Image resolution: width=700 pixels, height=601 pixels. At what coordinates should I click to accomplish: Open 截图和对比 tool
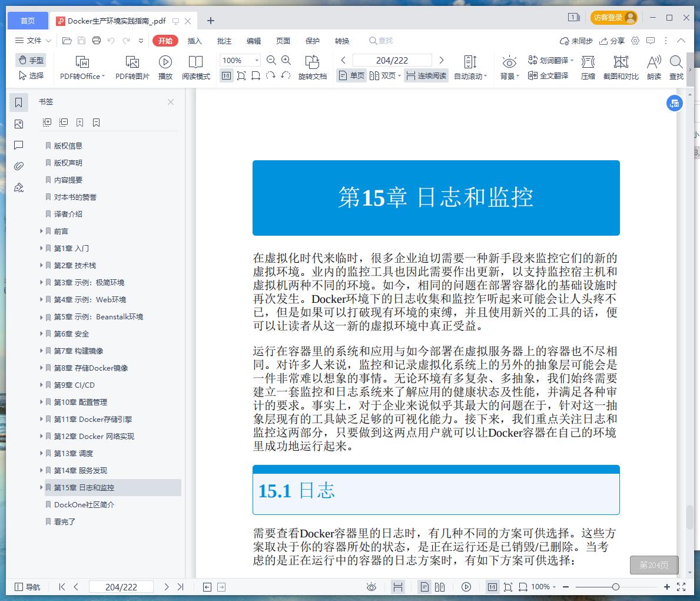tap(621, 68)
